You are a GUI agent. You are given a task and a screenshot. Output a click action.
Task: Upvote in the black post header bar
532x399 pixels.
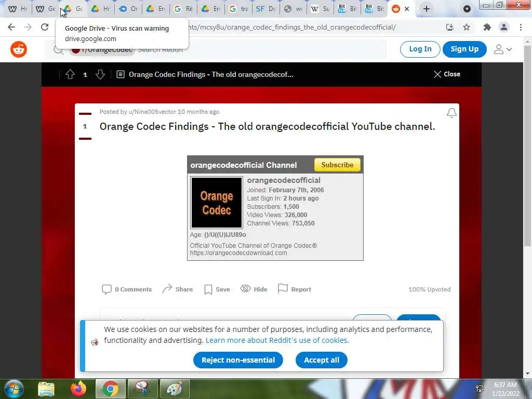[x=70, y=74]
